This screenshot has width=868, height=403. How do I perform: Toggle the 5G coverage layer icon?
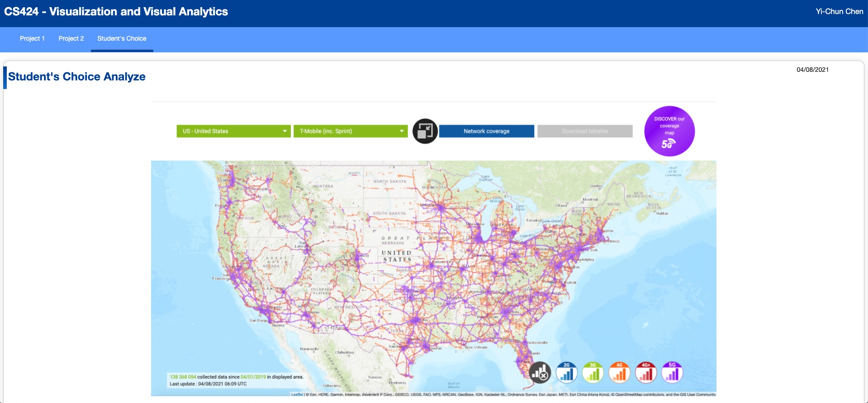[x=672, y=373]
